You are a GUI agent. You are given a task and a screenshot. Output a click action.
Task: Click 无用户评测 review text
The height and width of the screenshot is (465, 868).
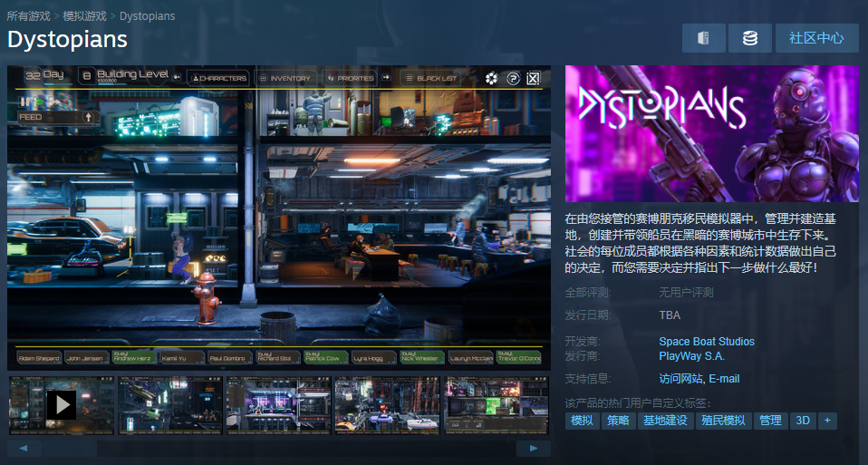pos(686,292)
